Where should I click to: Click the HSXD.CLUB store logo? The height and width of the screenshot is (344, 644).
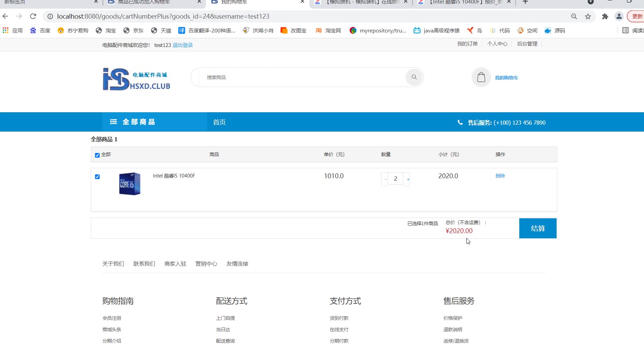coord(136,79)
